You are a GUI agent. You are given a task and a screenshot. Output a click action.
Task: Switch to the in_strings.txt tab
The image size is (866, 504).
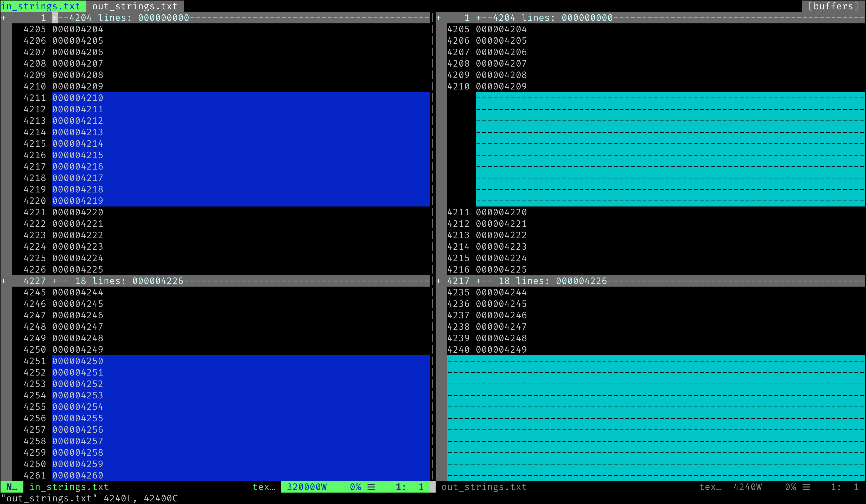point(41,6)
